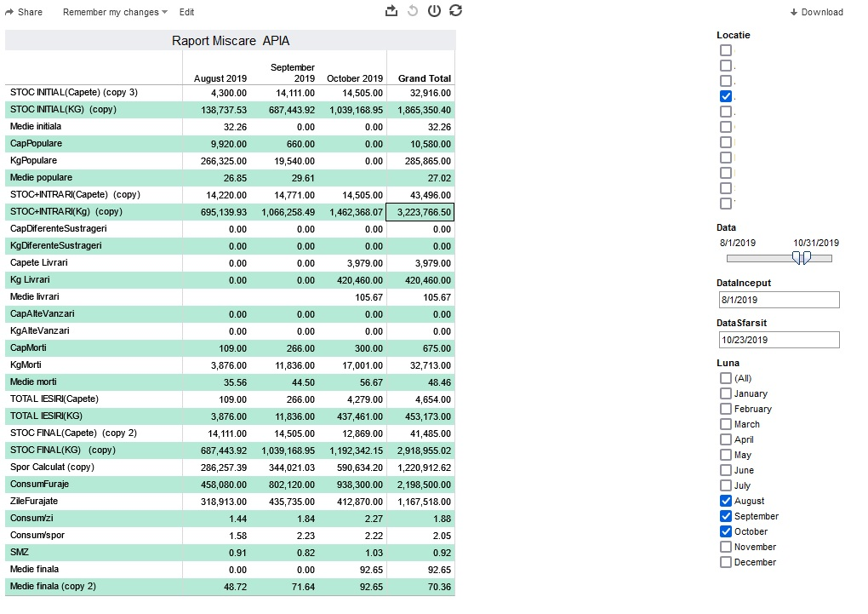Click the export icon in the toolbar
Screen dimensions: 868x614
point(391,11)
